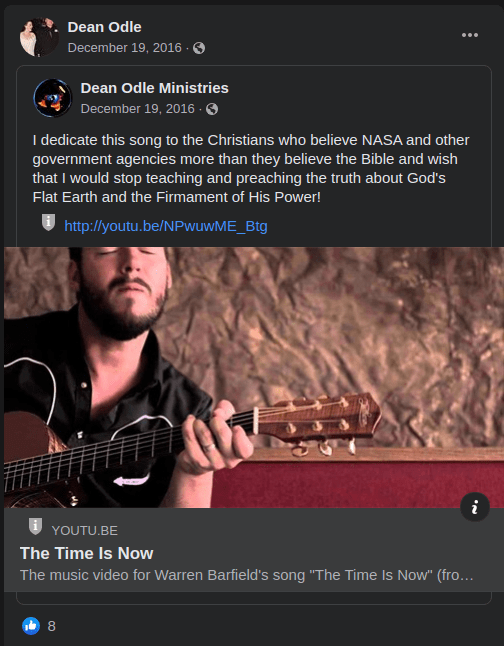Image resolution: width=504 pixels, height=646 pixels.
Task: Click the shared post's dedication text
Action: pos(251,169)
